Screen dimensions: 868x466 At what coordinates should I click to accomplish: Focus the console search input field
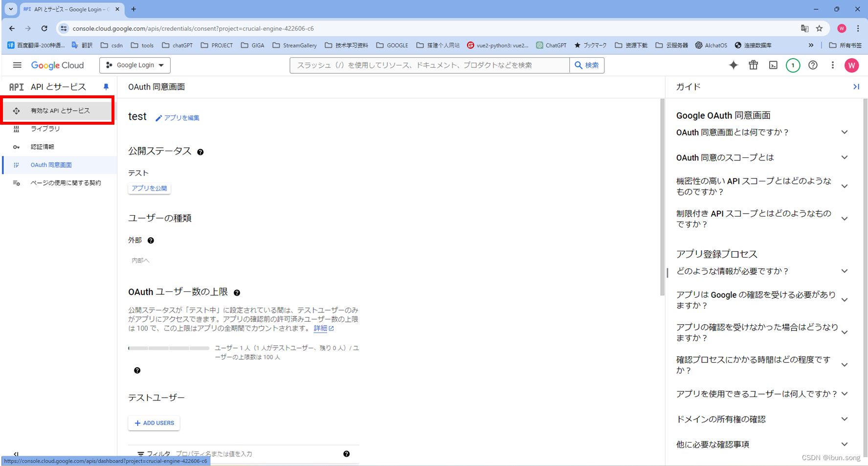click(x=429, y=65)
